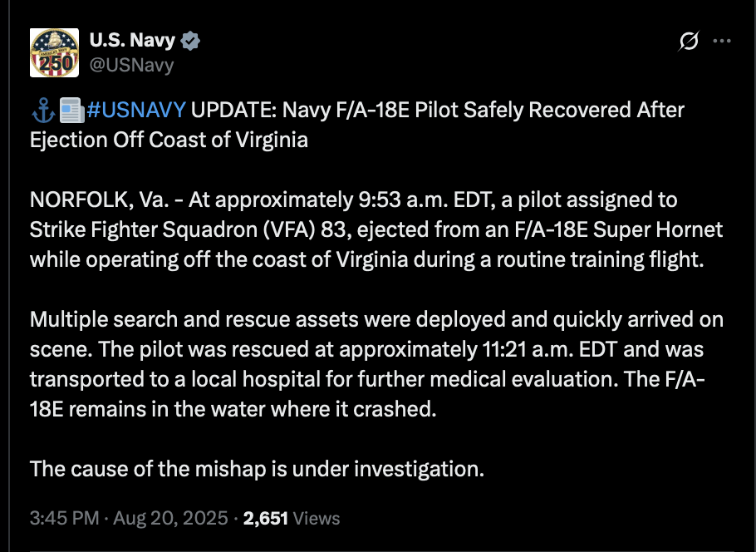Click the 3:45 PM timestamp
The image size is (756, 552).
tap(64, 518)
